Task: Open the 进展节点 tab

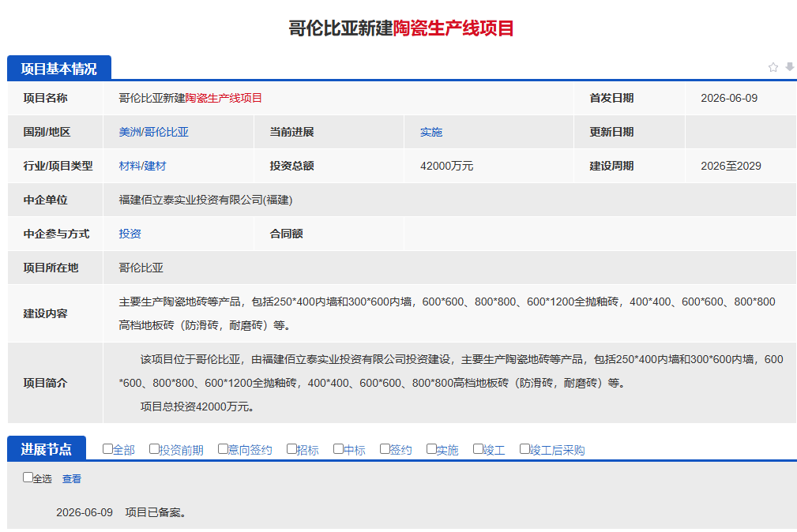Action: [x=47, y=448]
